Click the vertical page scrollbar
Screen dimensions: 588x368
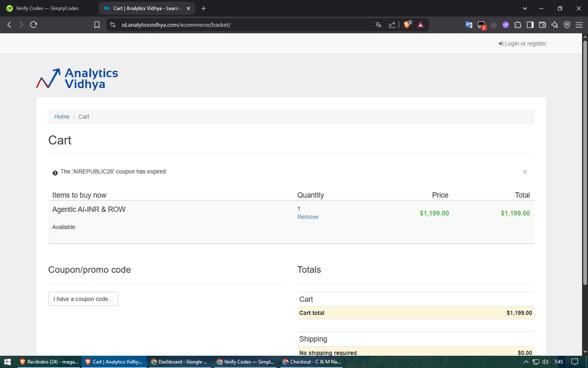[x=585, y=163]
